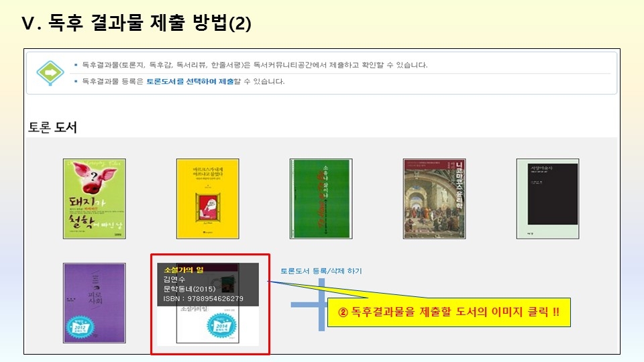Image resolution: width=644 pixels, height=362 pixels.
Task: Choose the green 소유냐 삶이냐 book cover
Action: pos(321,198)
